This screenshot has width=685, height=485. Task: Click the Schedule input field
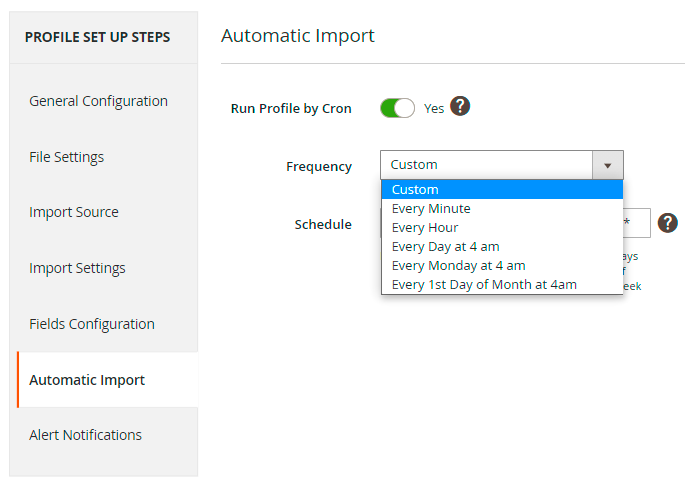tap(637, 223)
